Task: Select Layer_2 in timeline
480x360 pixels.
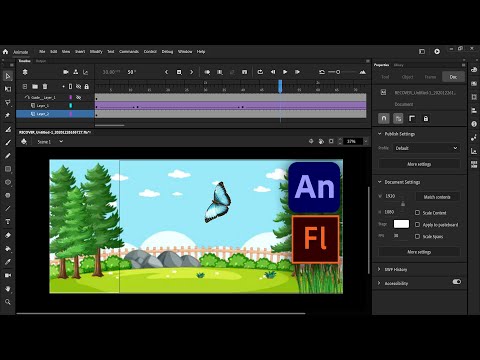Action: [x=55, y=114]
